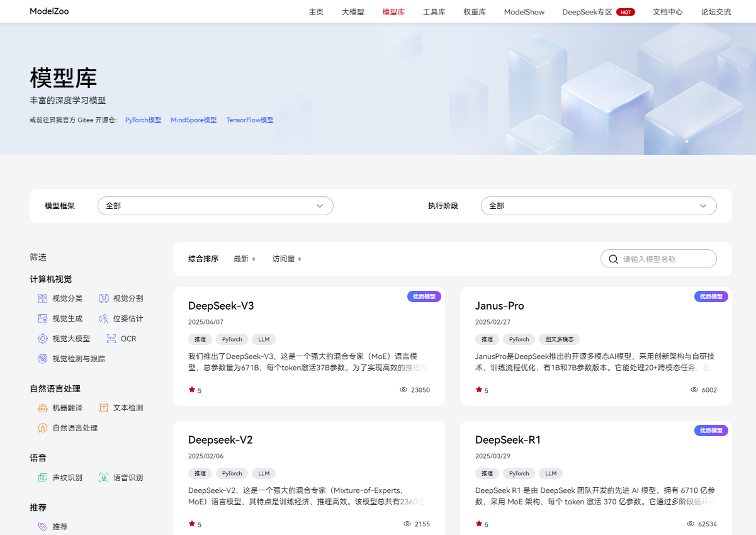
Task: Click the 语音识别 filter icon
Action: click(x=104, y=478)
